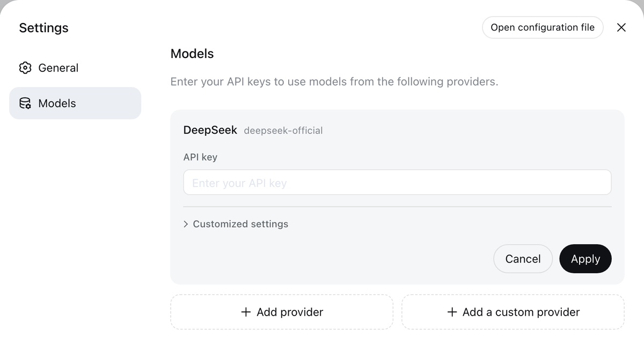
Task: Apply the DeepSeek API key
Action: coord(586,259)
